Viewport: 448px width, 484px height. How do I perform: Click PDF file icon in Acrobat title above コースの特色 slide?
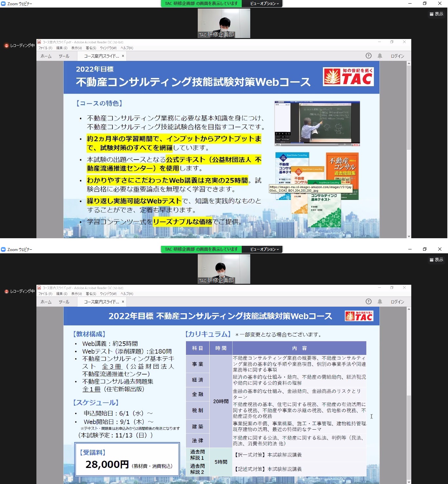click(x=39, y=42)
